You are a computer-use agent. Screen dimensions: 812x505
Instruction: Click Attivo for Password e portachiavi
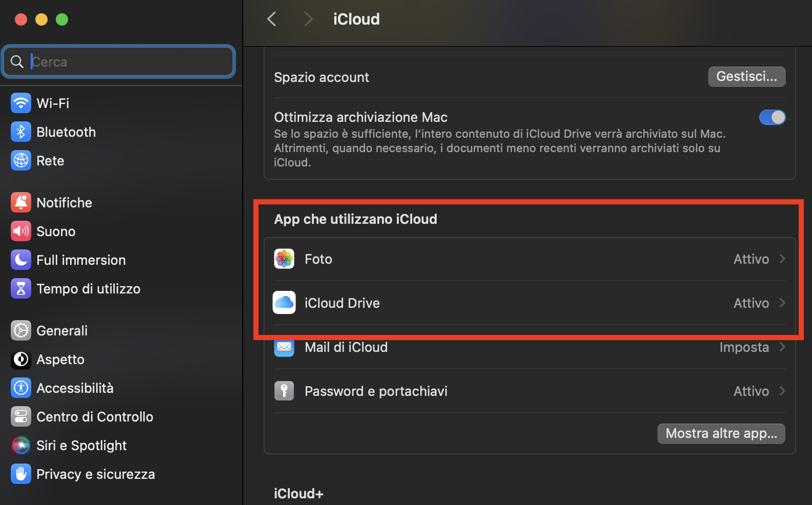tap(751, 391)
